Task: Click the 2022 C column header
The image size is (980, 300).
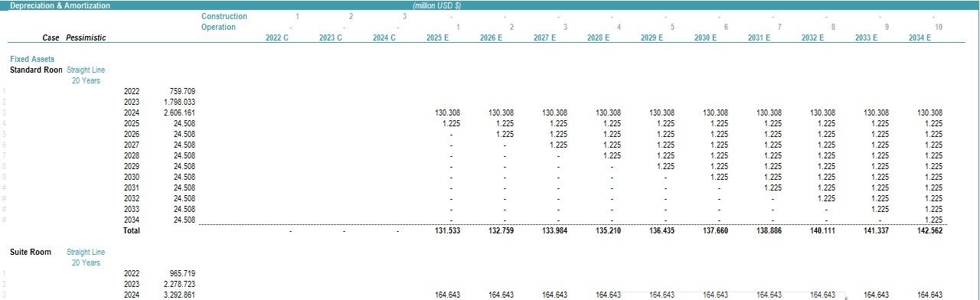Action: 276,37
